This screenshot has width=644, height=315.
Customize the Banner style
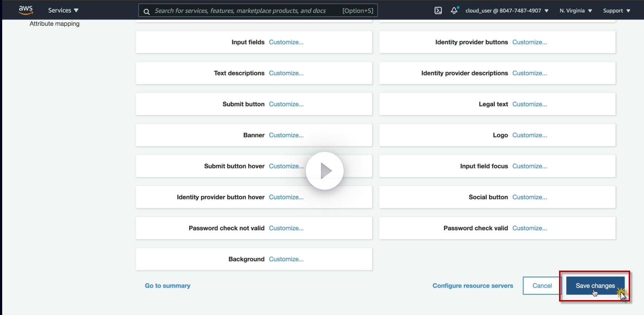click(286, 135)
